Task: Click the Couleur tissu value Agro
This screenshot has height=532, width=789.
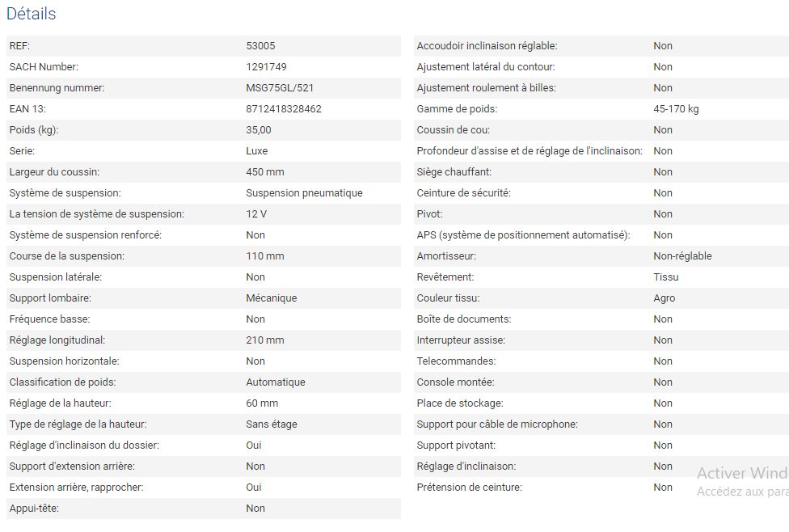Action: tap(664, 298)
